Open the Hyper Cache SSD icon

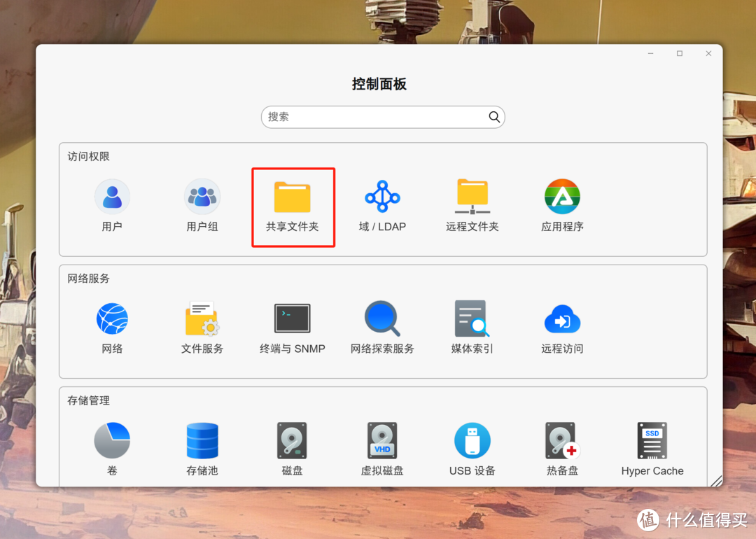coord(652,441)
